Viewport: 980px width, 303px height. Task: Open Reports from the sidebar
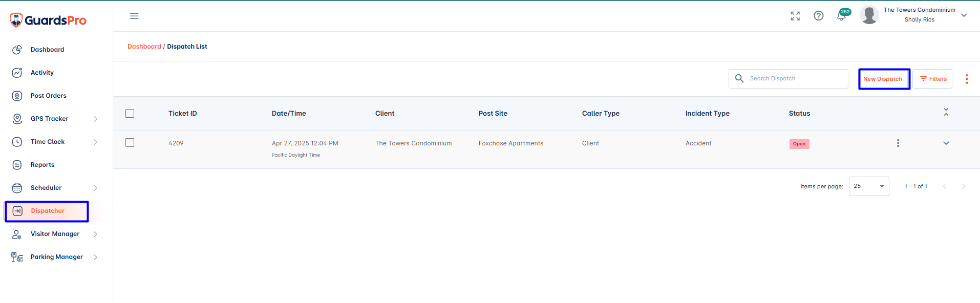pos(42,165)
